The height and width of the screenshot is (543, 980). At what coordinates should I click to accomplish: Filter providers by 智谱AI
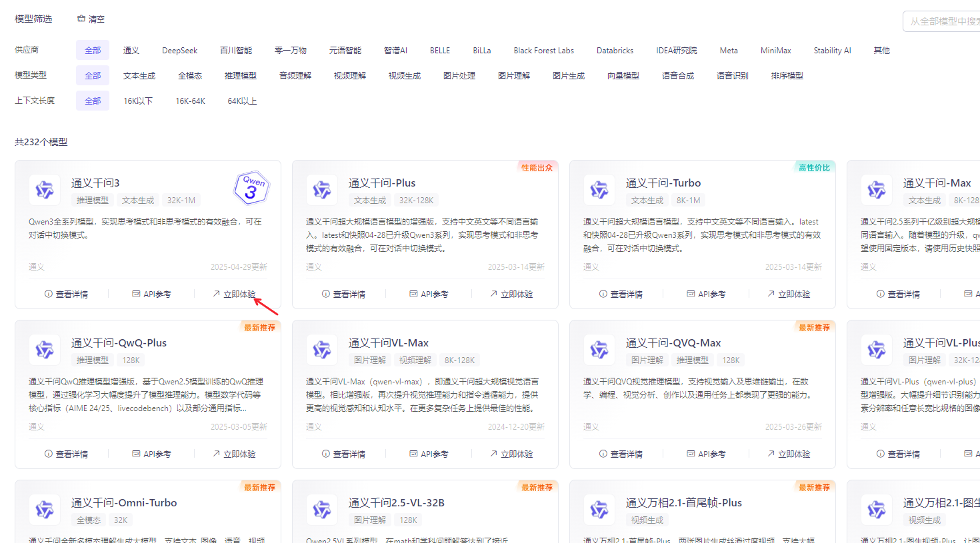395,50
